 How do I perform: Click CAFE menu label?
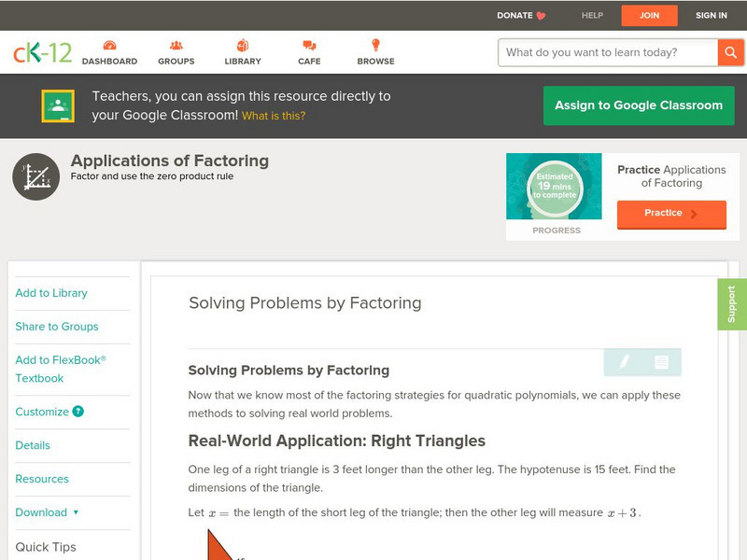click(x=309, y=62)
